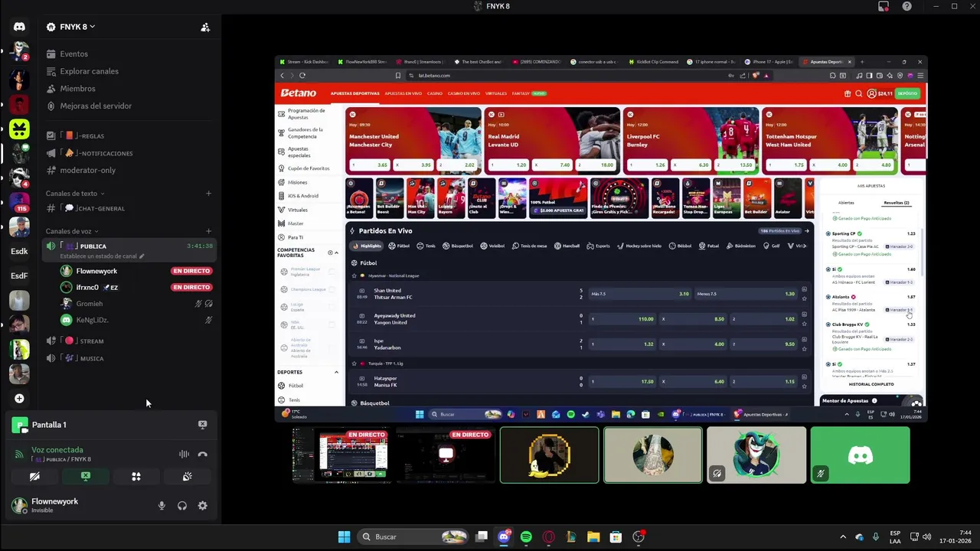Select the banana avatar participant tile
980x551 pixels.
tap(549, 455)
